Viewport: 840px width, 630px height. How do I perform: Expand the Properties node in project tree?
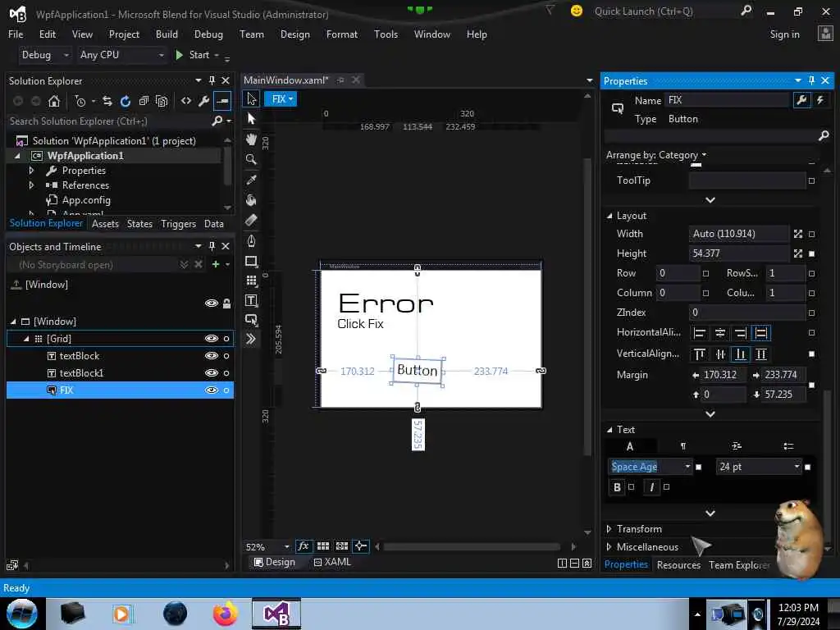tap(32, 171)
